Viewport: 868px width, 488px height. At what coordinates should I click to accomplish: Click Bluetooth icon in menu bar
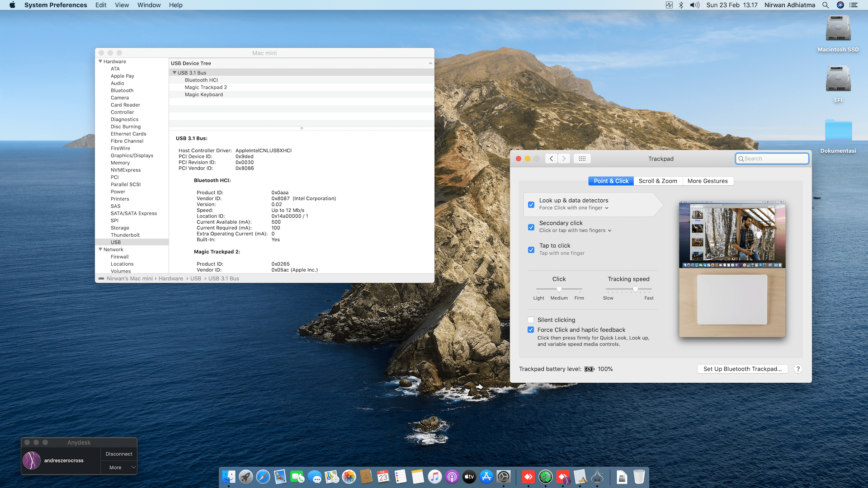[x=681, y=5]
